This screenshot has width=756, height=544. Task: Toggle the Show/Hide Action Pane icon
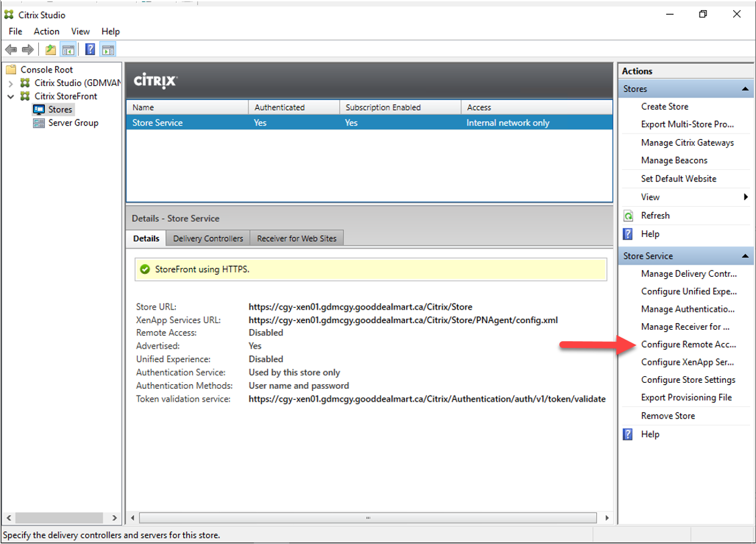pos(108,49)
